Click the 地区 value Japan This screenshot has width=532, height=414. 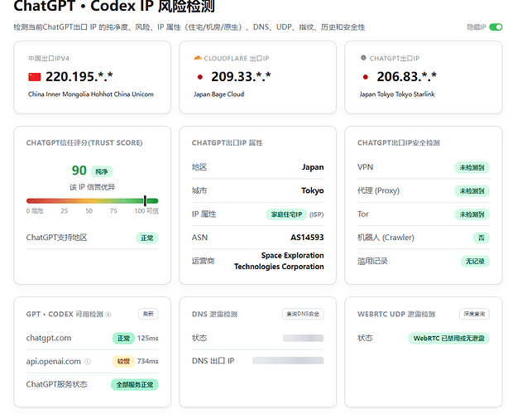(x=313, y=167)
